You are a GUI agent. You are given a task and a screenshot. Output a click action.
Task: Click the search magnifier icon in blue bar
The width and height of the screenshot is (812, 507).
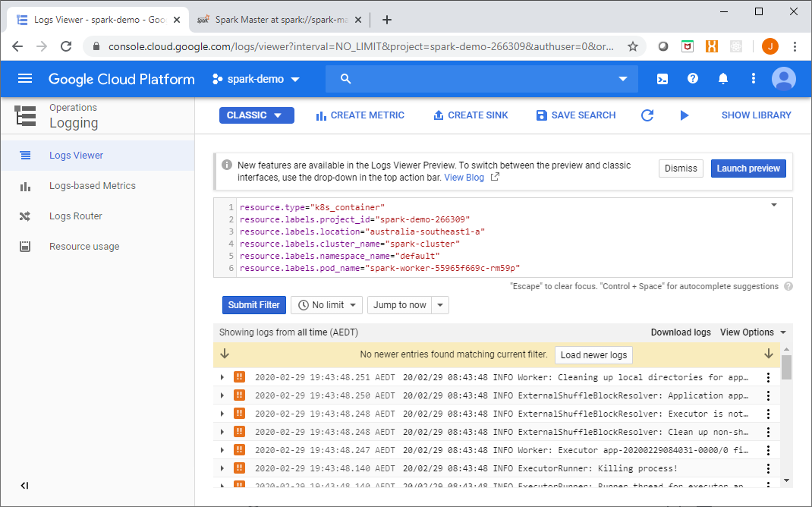click(x=345, y=79)
